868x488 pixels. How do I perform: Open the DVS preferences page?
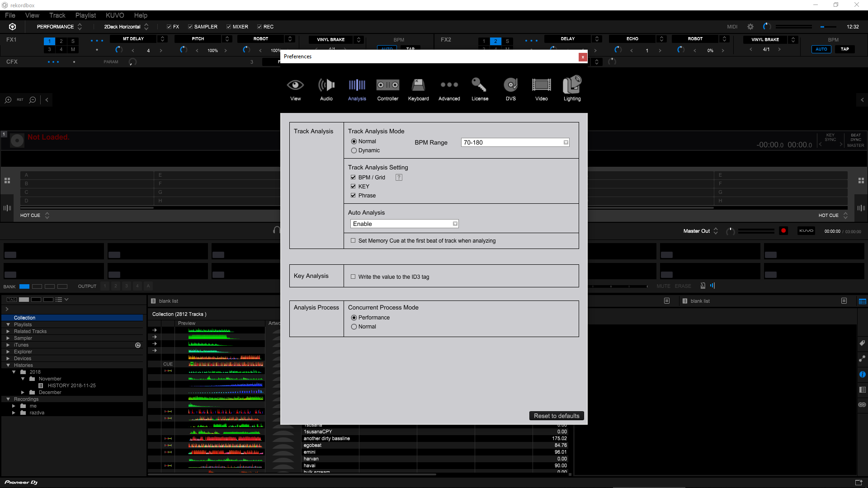[510, 89]
